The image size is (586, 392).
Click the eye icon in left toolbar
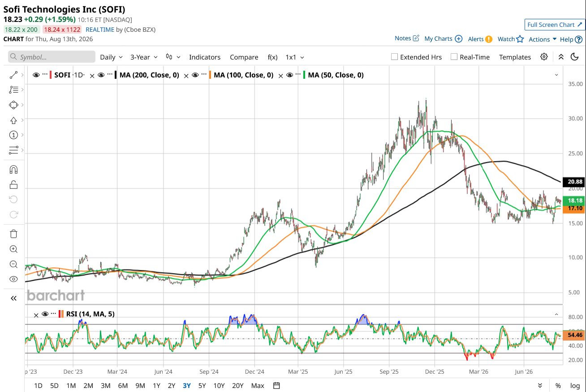click(13, 279)
